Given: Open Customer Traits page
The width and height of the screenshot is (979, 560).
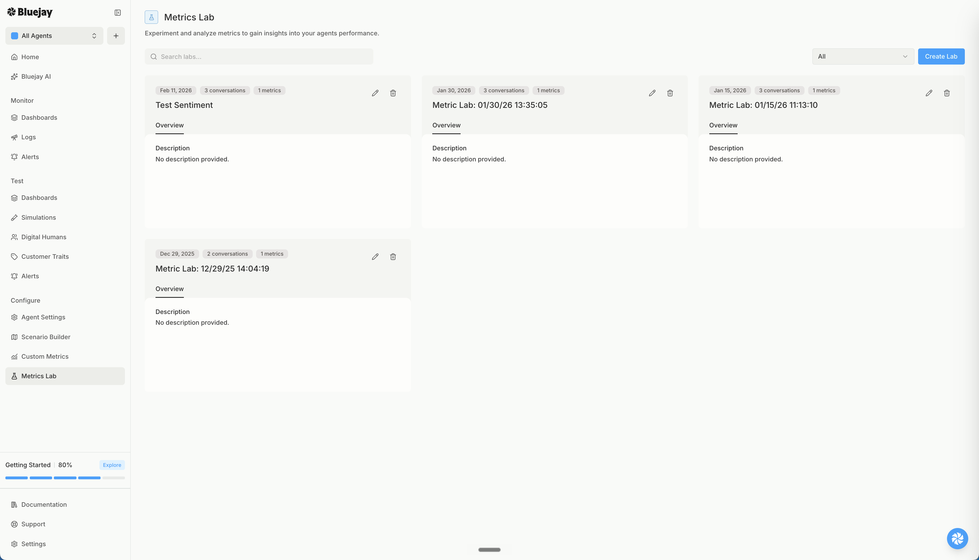Looking at the screenshot, I should click(x=65, y=257).
